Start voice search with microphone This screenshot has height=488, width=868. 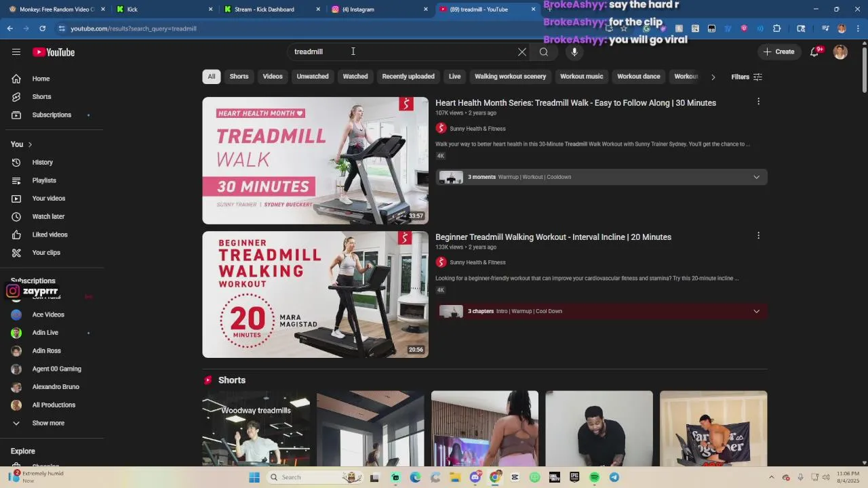click(x=574, y=52)
